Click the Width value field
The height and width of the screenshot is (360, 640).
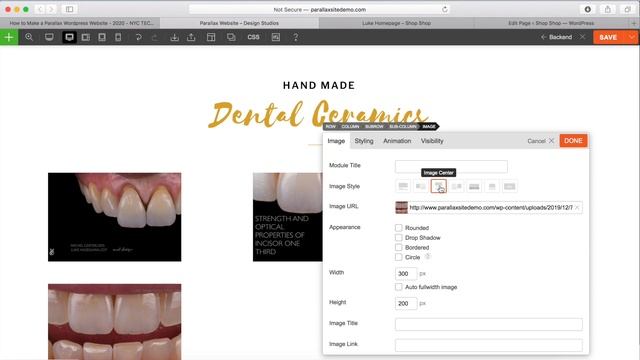[406, 273]
